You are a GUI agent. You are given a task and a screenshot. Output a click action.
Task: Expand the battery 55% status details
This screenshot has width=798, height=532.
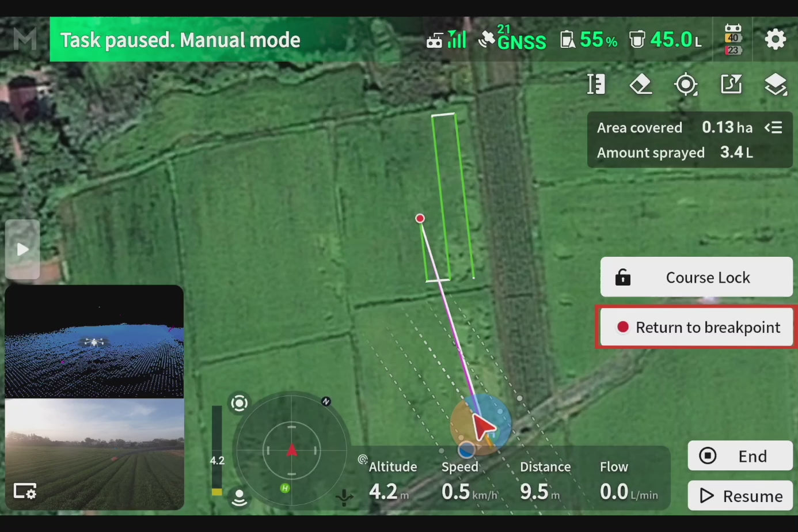[x=589, y=40]
